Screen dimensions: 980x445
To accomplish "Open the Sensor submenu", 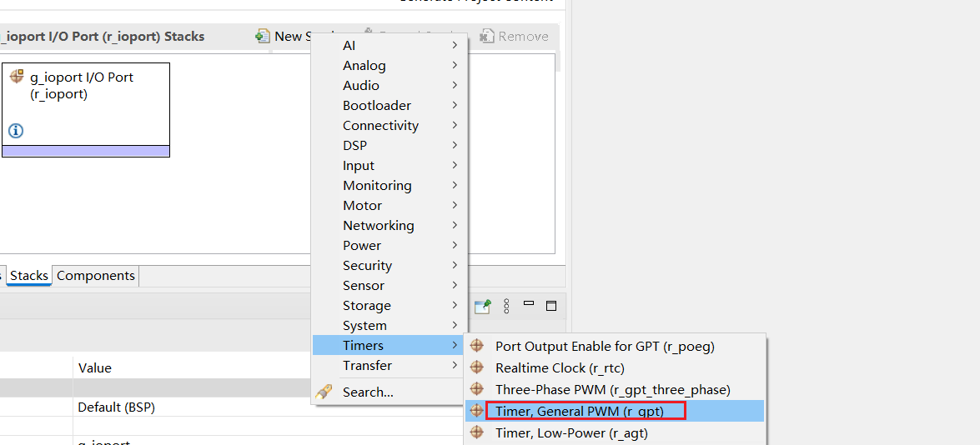I will [x=389, y=285].
